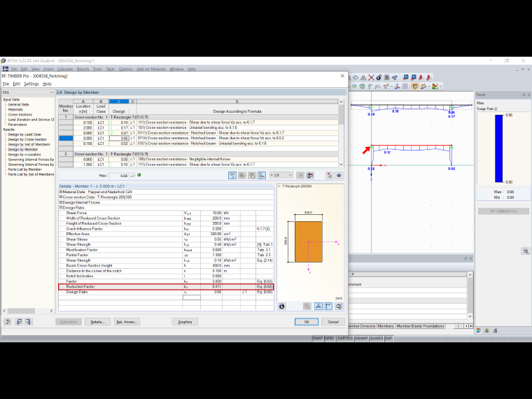The image size is (532, 399).
Task: Click the Cancel button
Action: (333, 322)
